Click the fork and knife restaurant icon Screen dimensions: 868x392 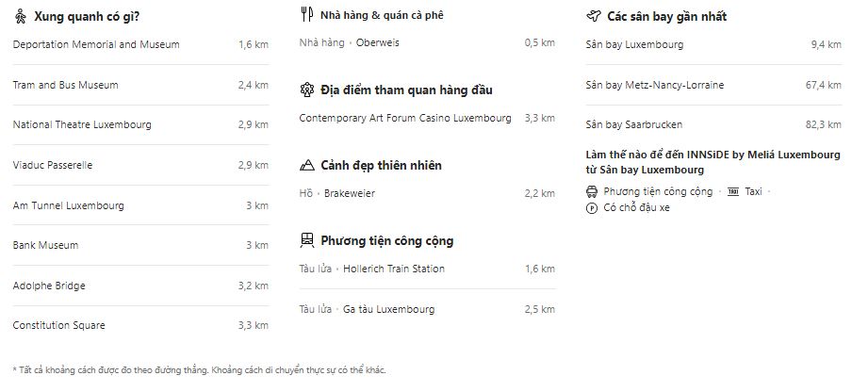coord(305,15)
